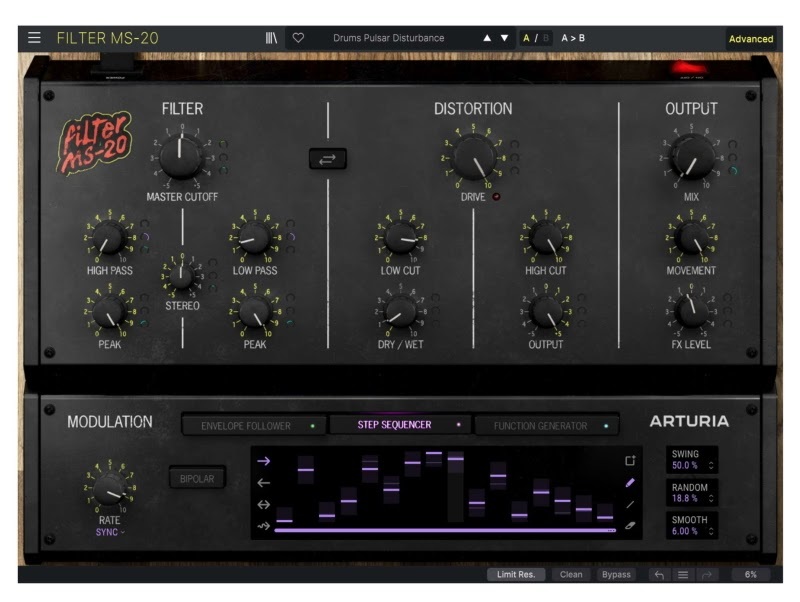Select the B preset slot
800x602 pixels.
(545, 38)
